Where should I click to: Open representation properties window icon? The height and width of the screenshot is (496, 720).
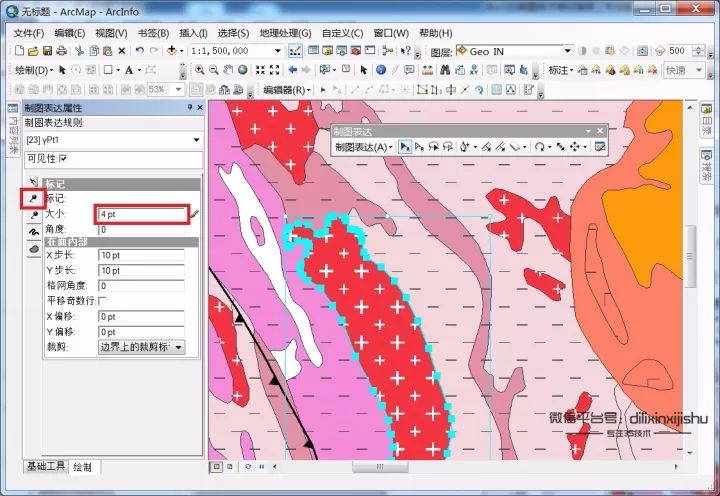click(600, 147)
